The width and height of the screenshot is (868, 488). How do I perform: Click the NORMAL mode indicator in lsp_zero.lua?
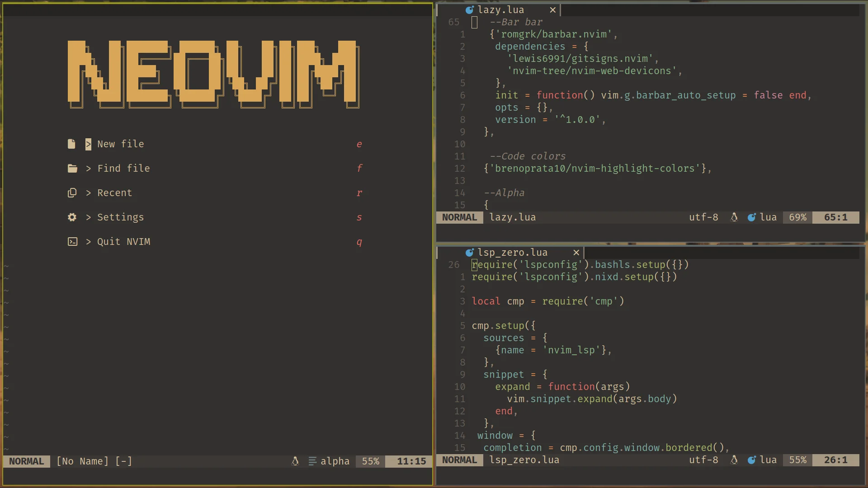pos(459,460)
